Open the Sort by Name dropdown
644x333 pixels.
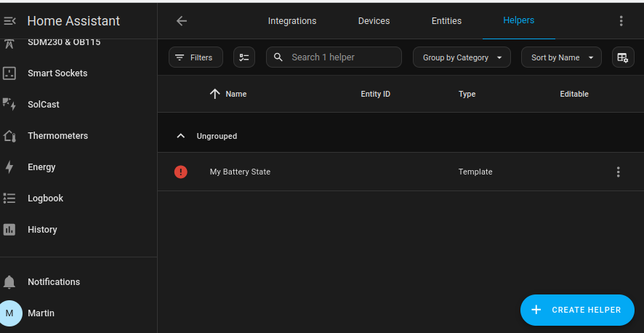tap(561, 57)
